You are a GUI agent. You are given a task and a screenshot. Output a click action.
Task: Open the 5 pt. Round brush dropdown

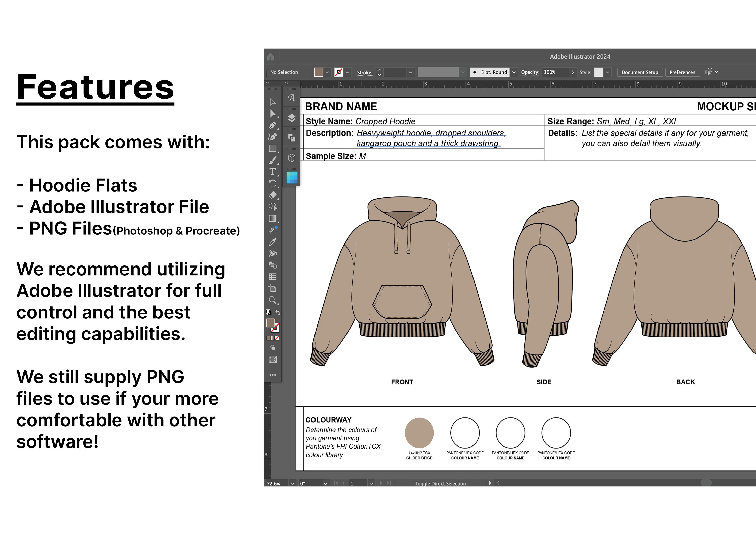point(514,72)
